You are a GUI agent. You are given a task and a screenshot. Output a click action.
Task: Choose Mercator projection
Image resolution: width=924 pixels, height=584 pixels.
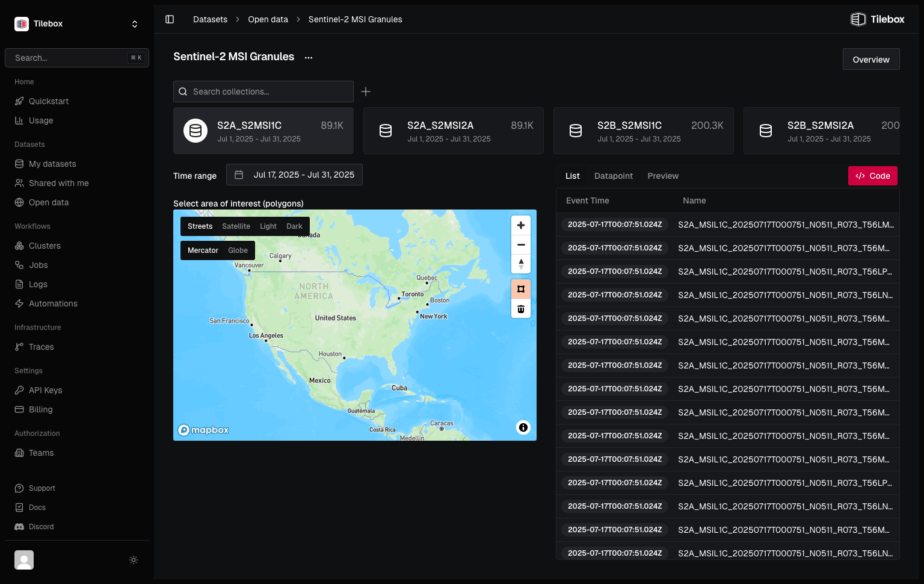tap(203, 250)
